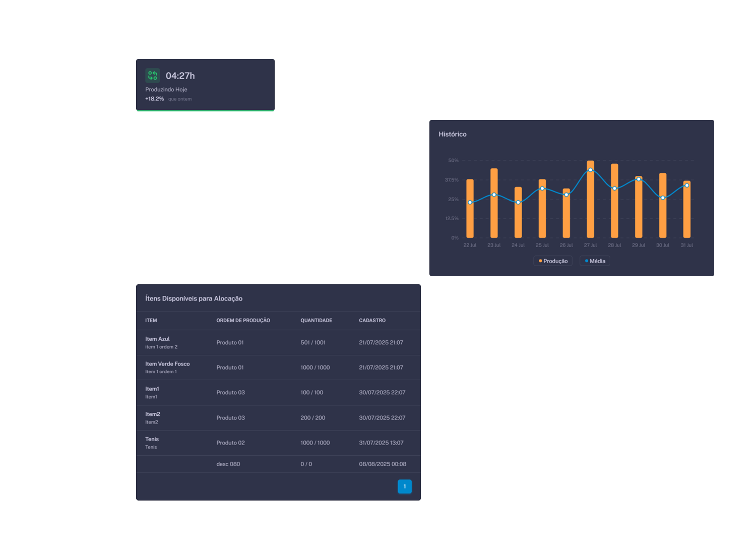Select the orange bar above 30 Jul
This screenshot has height=559, width=756.
click(663, 206)
